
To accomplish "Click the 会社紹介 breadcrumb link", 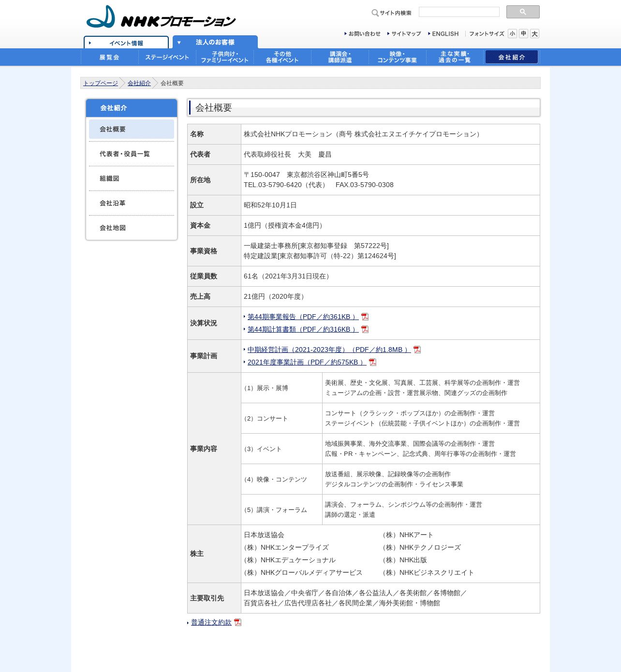I will (139, 83).
